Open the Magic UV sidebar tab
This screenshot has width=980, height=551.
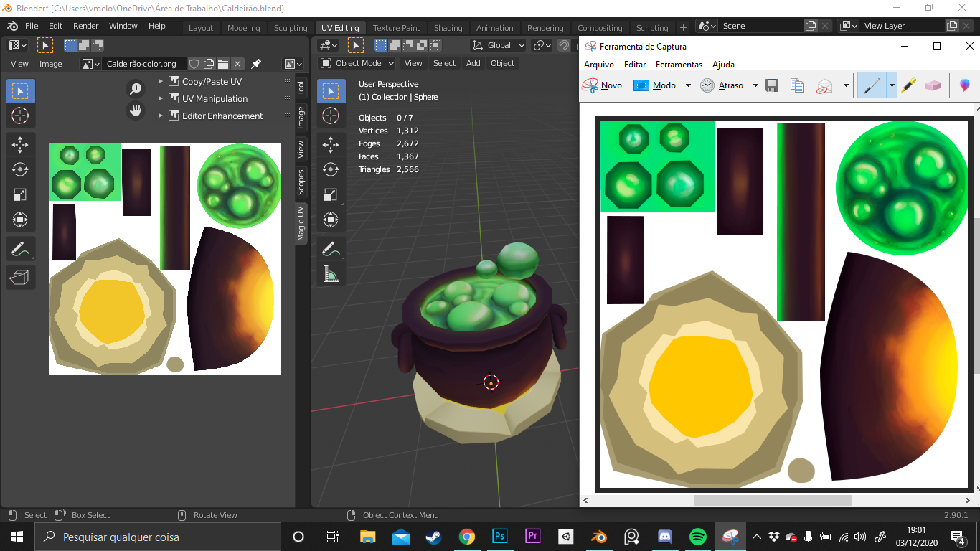coord(301,223)
